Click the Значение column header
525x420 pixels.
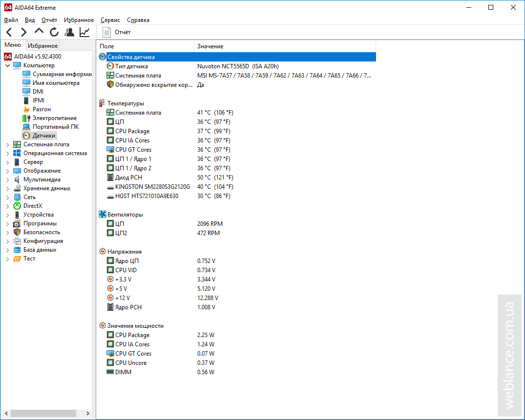click(285, 46)
